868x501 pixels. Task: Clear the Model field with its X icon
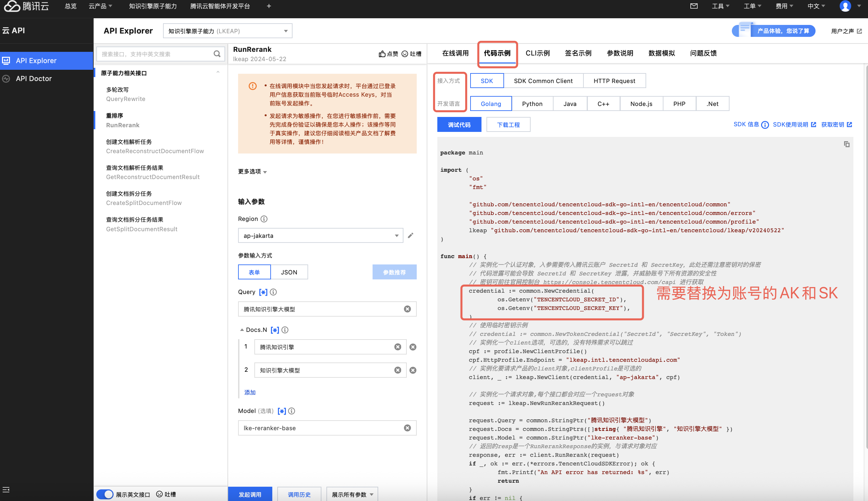(x=407, y=428)
